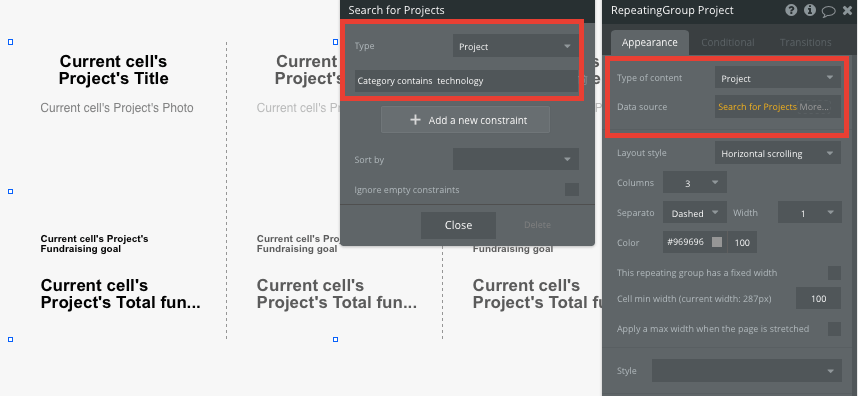858x396 pixels.
Task: Enable fixed width for repeating group
Action: [x=834, y=273]
